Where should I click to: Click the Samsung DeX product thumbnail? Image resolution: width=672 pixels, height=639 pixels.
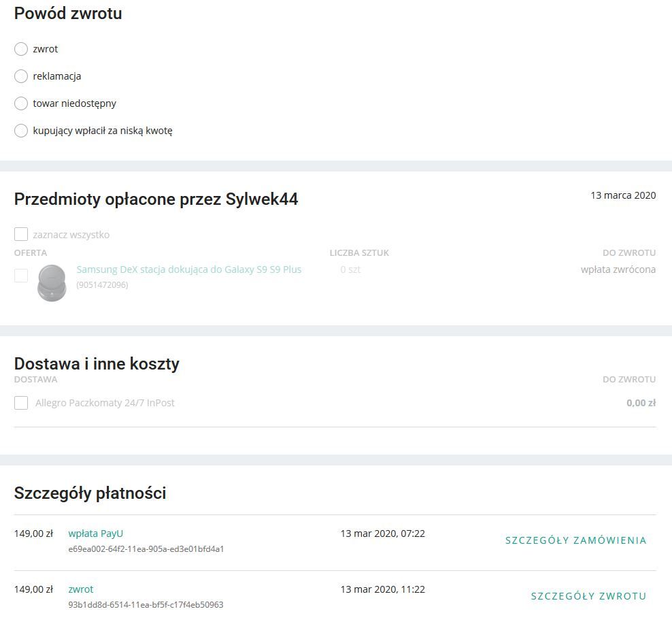click(x=52, y=282)
